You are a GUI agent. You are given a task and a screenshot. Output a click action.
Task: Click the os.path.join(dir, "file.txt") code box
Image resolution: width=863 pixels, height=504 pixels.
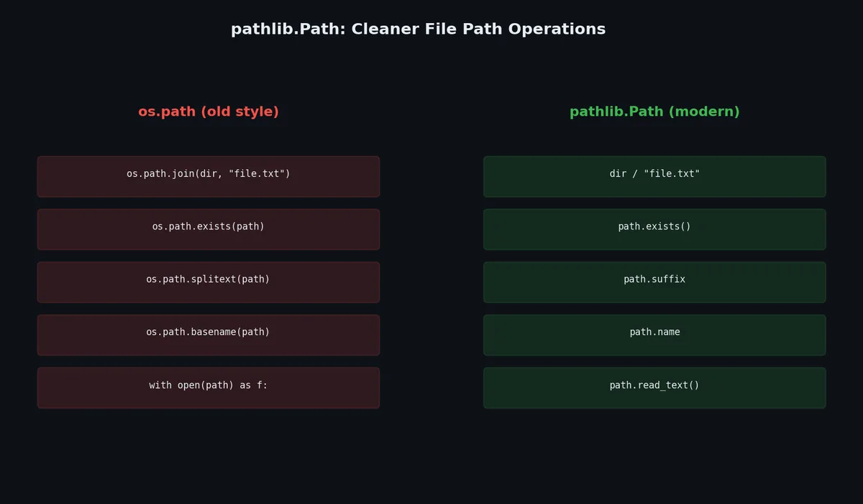click(x=209, y=177)
